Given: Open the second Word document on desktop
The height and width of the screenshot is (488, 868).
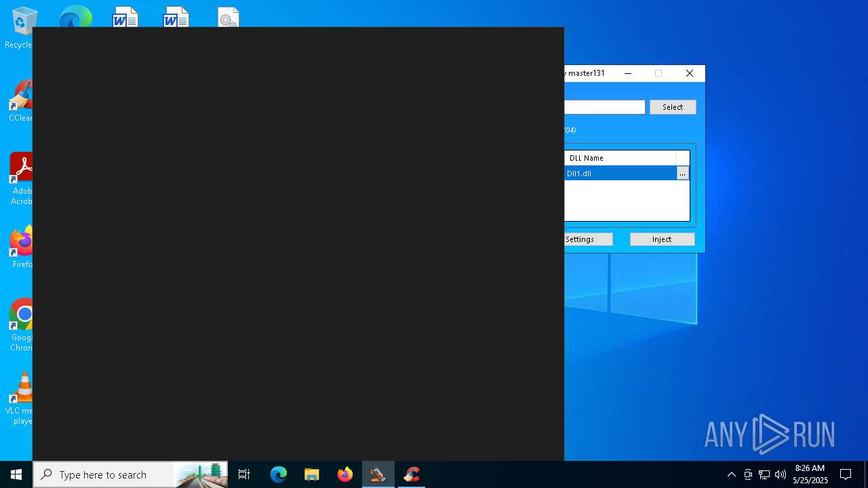Looking at the screenshot, I should 176,17.
